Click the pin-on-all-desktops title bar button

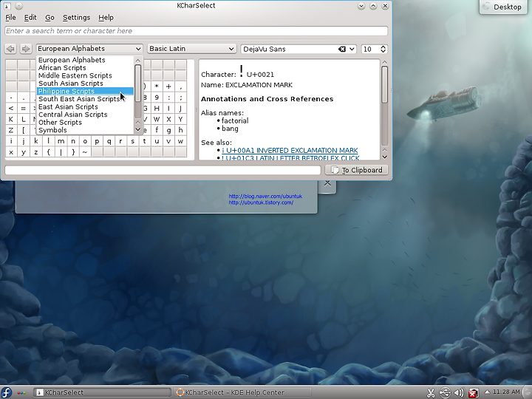click(19, 6)
